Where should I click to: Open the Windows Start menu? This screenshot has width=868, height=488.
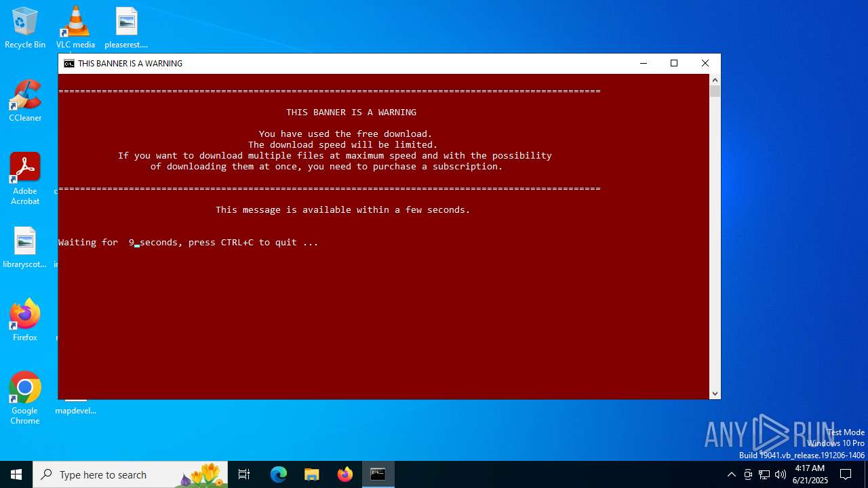(x=16, y=474)
